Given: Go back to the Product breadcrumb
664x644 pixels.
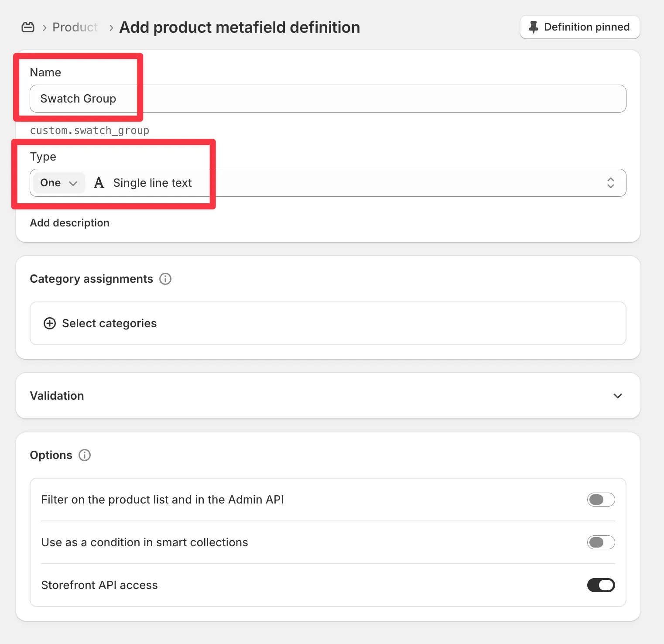Looking at the screenshot, I should point(75,27).
